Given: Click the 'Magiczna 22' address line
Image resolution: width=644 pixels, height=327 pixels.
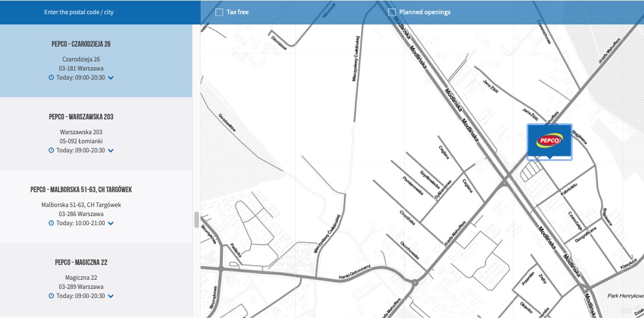Looking at the screenshot, I should [81, 278].
